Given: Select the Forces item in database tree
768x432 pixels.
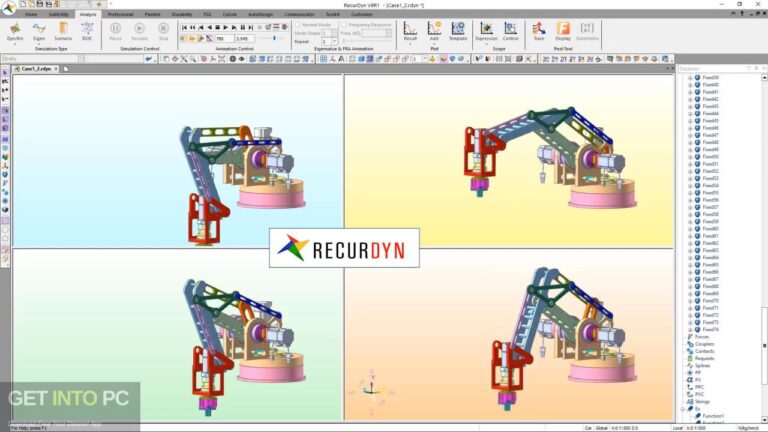Looking at the screenshot, I should (x=701, y=336).
